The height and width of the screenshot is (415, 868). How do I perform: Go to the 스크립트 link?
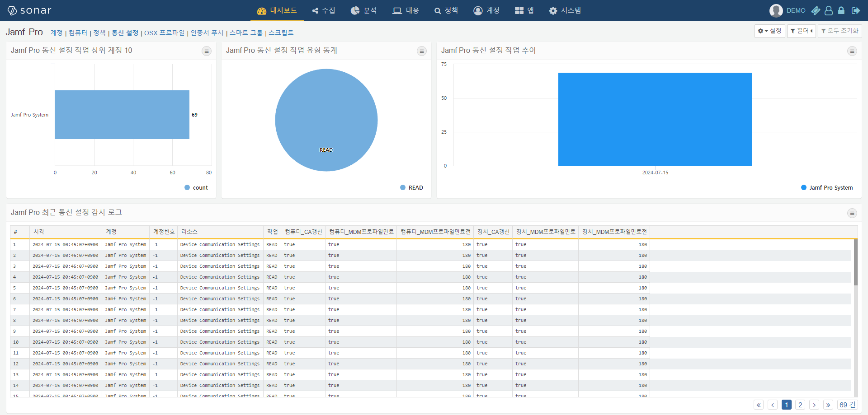click(x=281, y=33)
